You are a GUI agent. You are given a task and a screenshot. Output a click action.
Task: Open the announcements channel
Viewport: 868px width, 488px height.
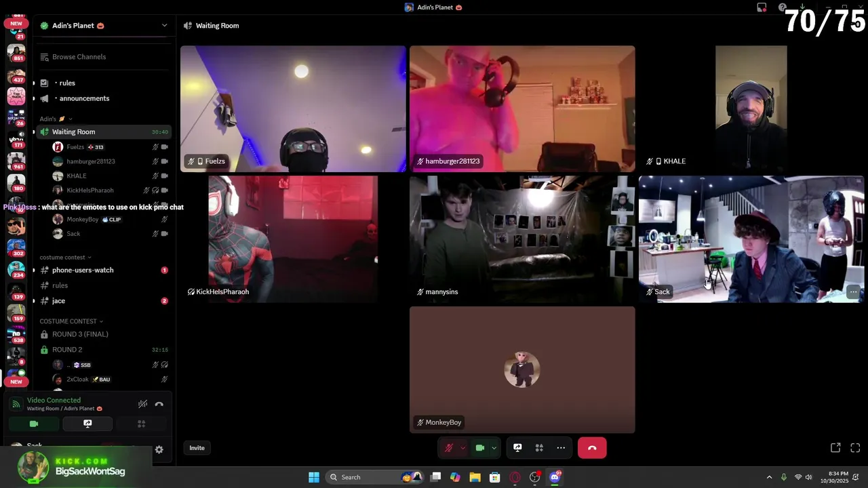pyautogui.click(x=103, y=98)
